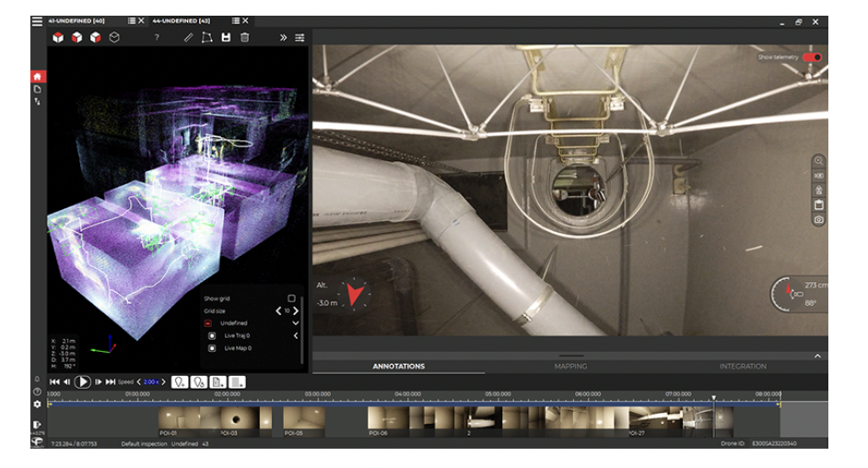Expand the bottom panel chevron

pyautogui.click(x=817, y=356)
